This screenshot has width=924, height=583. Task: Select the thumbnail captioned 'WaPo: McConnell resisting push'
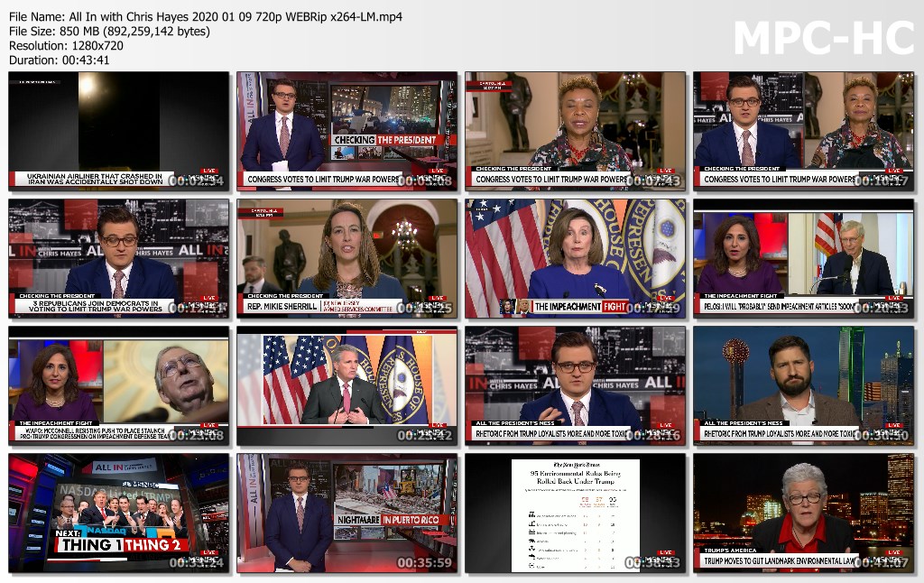click(119, 386)
